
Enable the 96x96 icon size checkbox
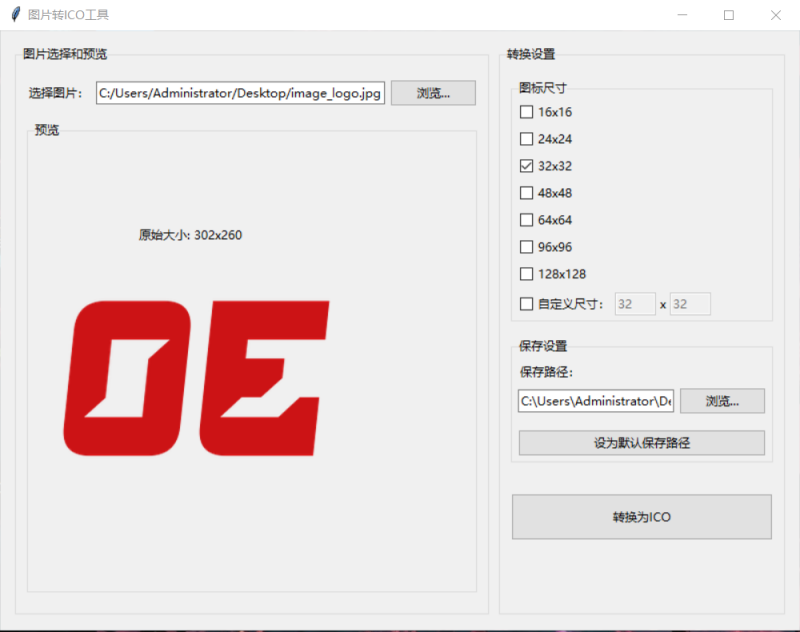(526, 247)
